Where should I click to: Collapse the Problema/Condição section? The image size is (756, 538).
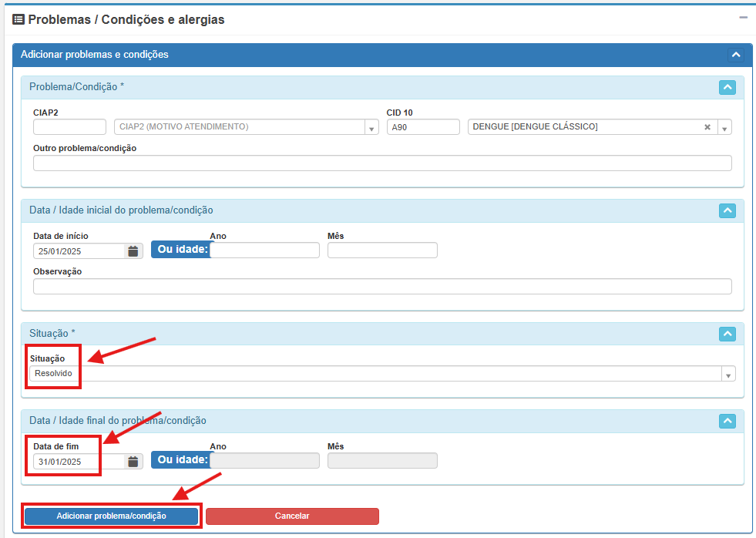pyautogui.click(x=727, y=87)
